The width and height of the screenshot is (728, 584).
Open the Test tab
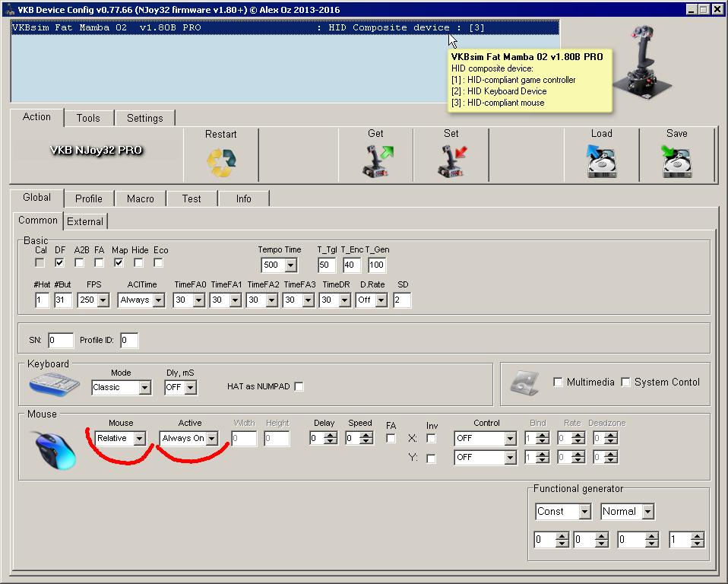[191, 198]
